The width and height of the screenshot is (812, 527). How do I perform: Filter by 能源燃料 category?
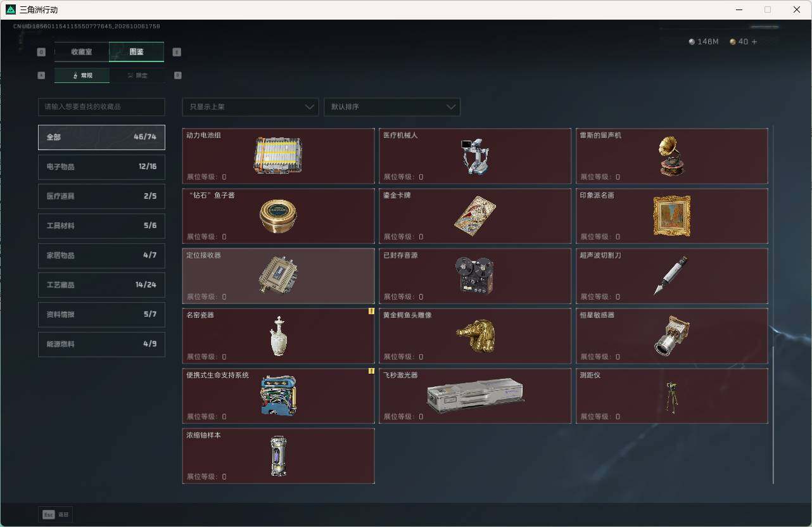(x=101, y=344)
